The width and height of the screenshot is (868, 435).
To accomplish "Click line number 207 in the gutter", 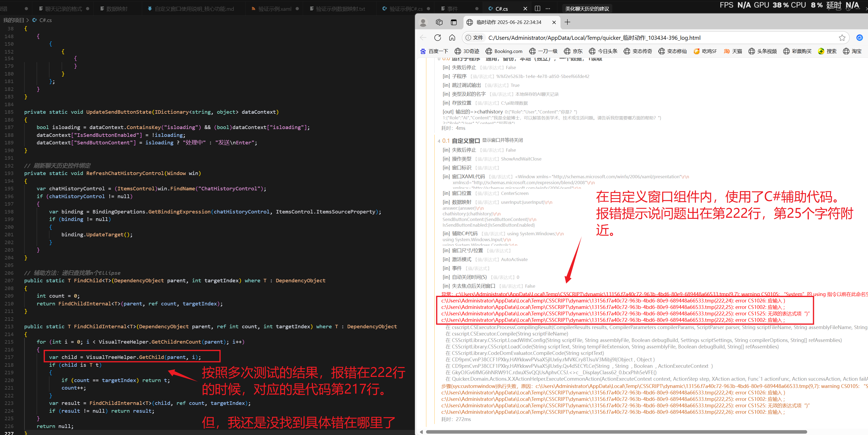I will click(x=9, y=281).
